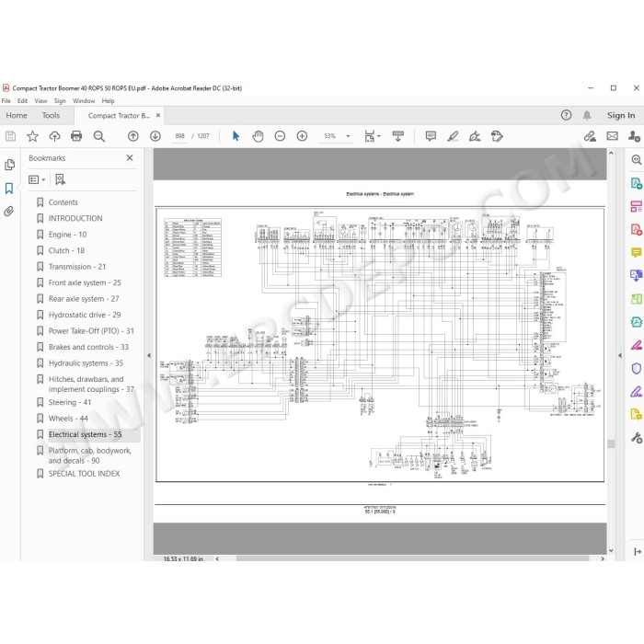Click the find bookmark icon in Bookmarks panel
This screenshot has height=644, width=644.
(60, 179)
